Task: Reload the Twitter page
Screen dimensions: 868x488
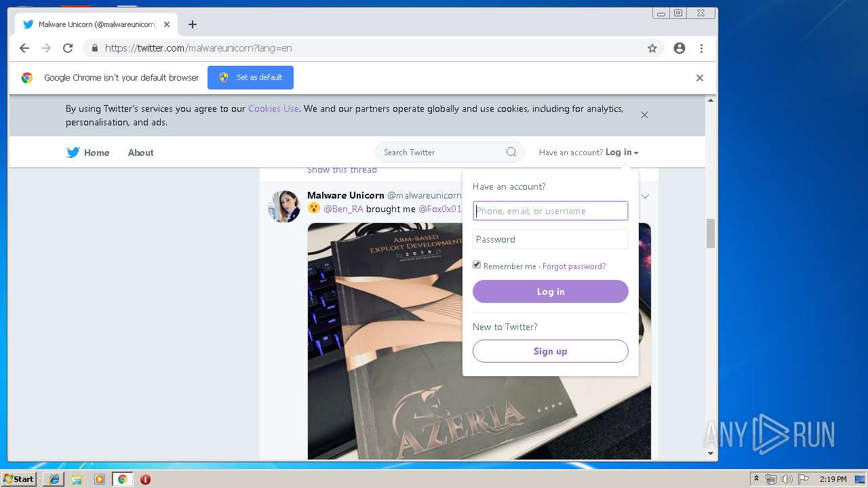Action: point(68,48)
